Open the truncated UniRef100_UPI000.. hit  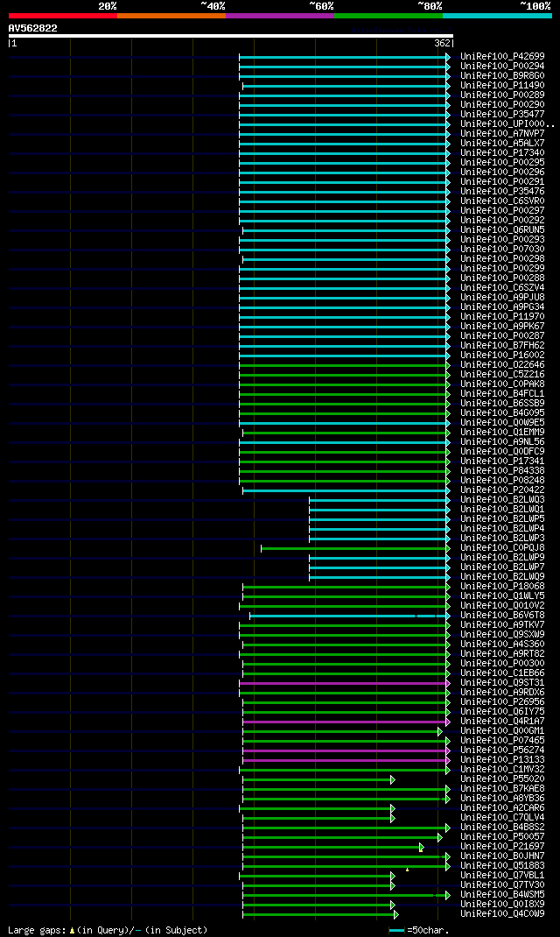507,123
